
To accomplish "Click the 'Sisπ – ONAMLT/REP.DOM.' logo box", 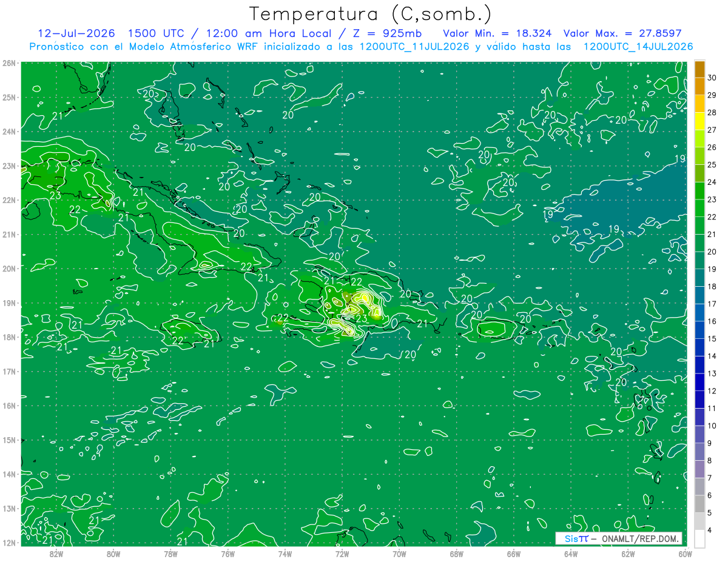I will pos(618,538).
